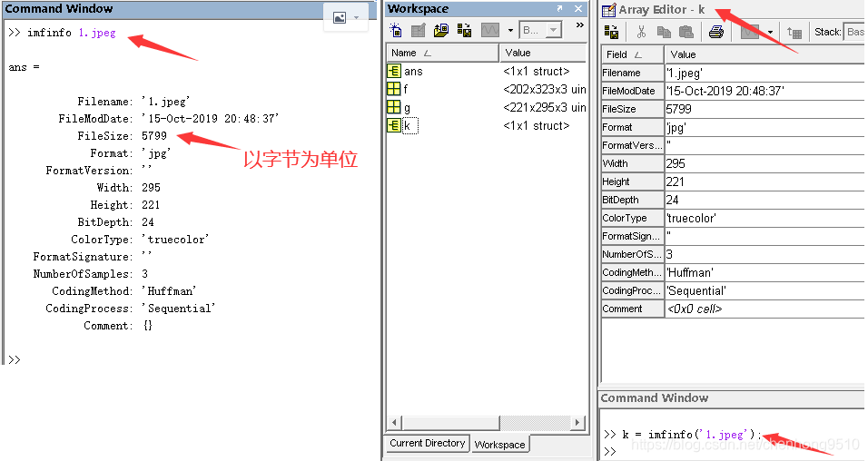The image size is (868, 461).
Task: Click the NumberOfS... field row header
Action: tap(632, 254)
